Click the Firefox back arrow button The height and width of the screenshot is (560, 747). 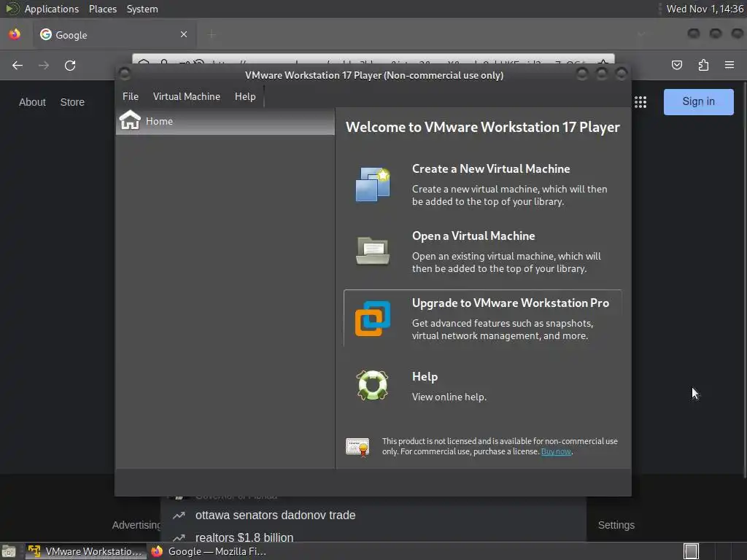pos(18,65)
